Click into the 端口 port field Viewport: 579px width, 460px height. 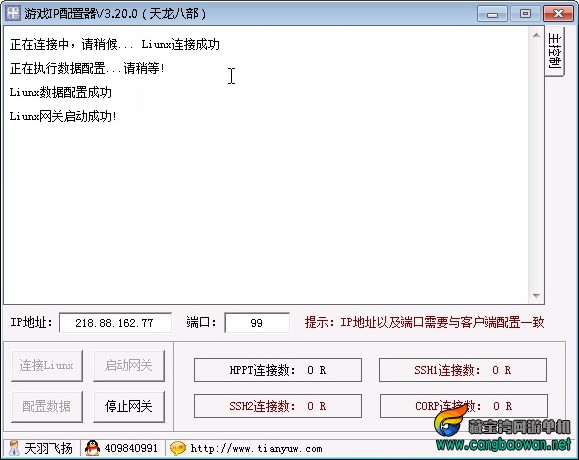coord(257,323)
